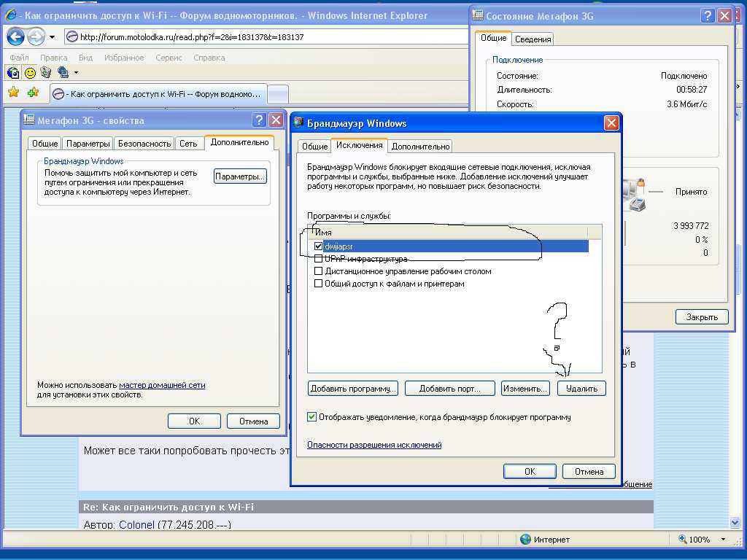Enable Дистанционное управление рабочим столом checkbox
This screenshot has width=747, height=560.
point(318,271)
